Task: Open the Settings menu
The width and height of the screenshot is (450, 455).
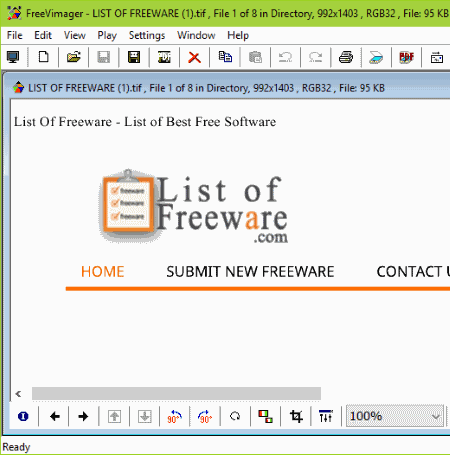Action: [x=147, y=35]
